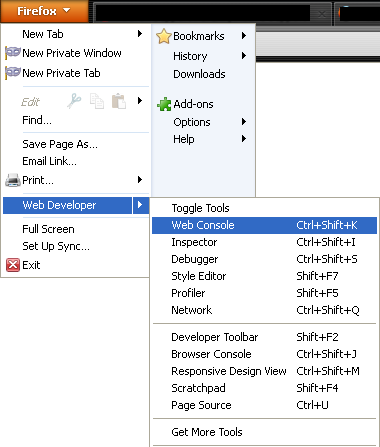Expand the Print submenu arrow
Screen dimensions: 380x447
[140, 180]
